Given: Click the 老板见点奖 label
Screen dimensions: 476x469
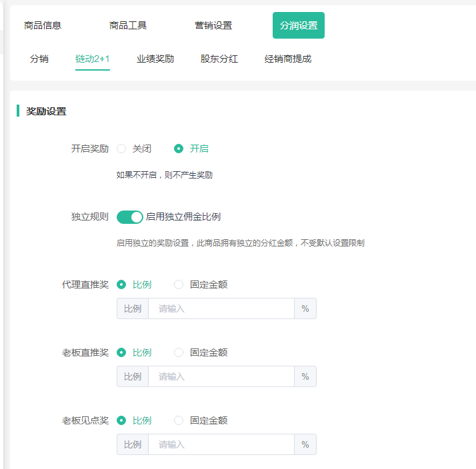Looking at the screenshot, I should point(85,420).
